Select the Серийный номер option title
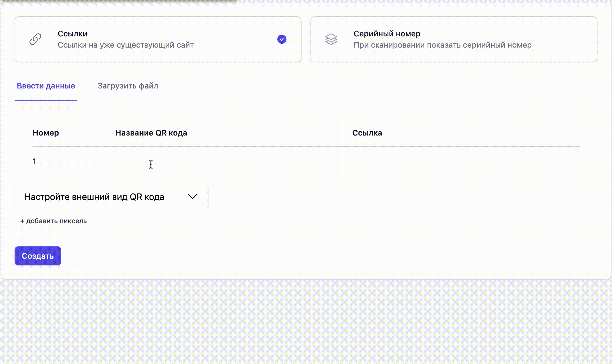612x364 pixels. [x=387, y=34]
